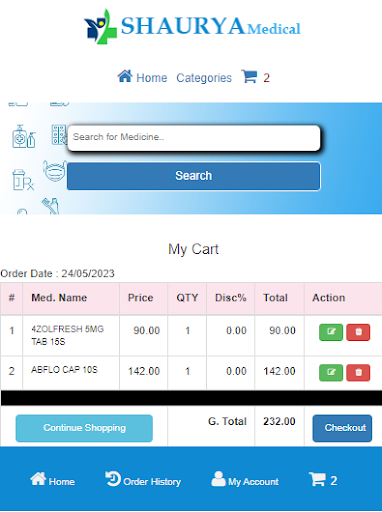
Task: Edit the ABFLO CAP 10S cart item
Action: click(331, 372)
